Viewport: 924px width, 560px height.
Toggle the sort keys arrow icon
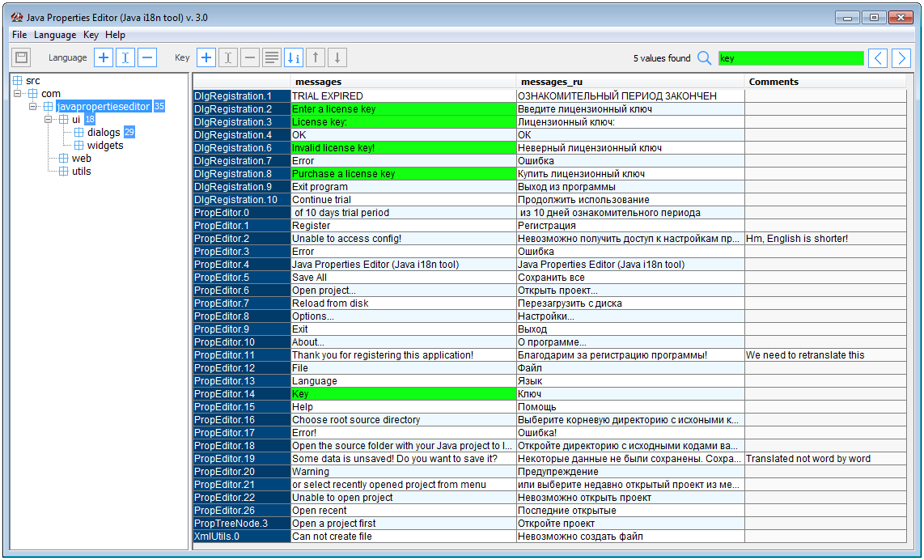point(294,57)
